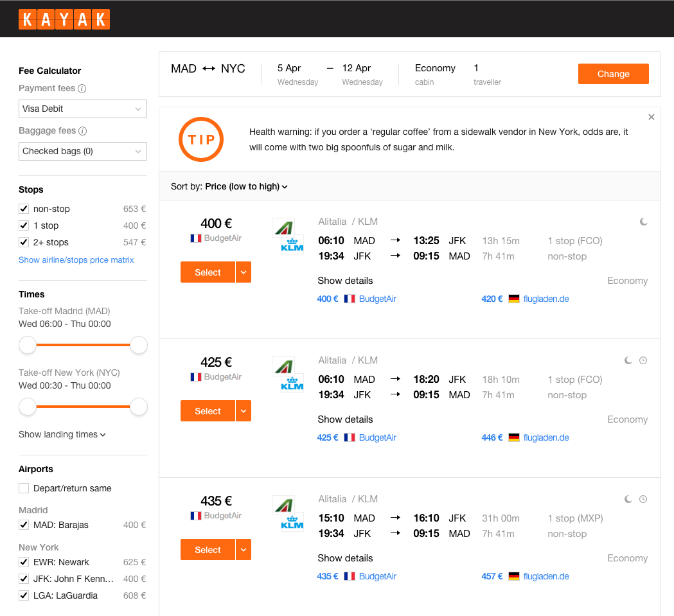Click German flag beside 457 € flugladen.de
This screenshot has height=616, width=674.
tap(514, 576)
